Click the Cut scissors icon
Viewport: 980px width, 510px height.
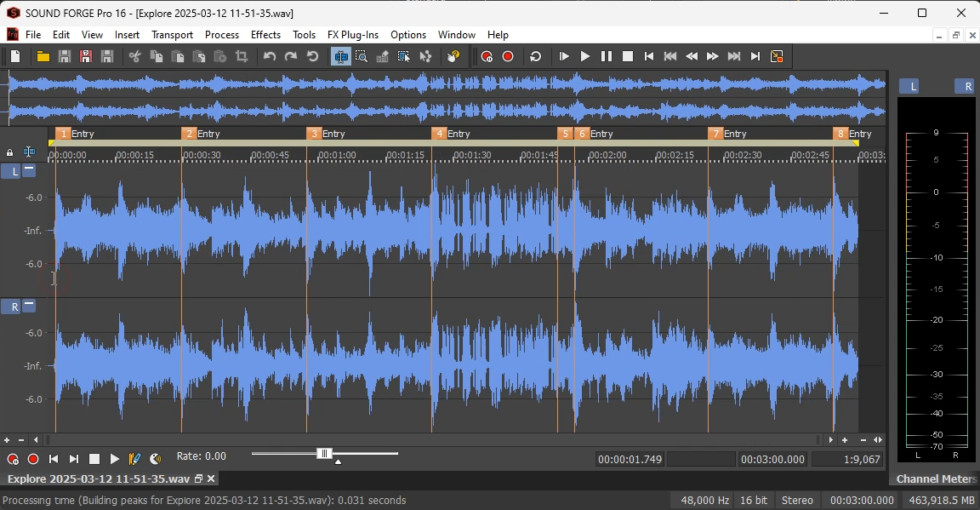pos(134,57)
